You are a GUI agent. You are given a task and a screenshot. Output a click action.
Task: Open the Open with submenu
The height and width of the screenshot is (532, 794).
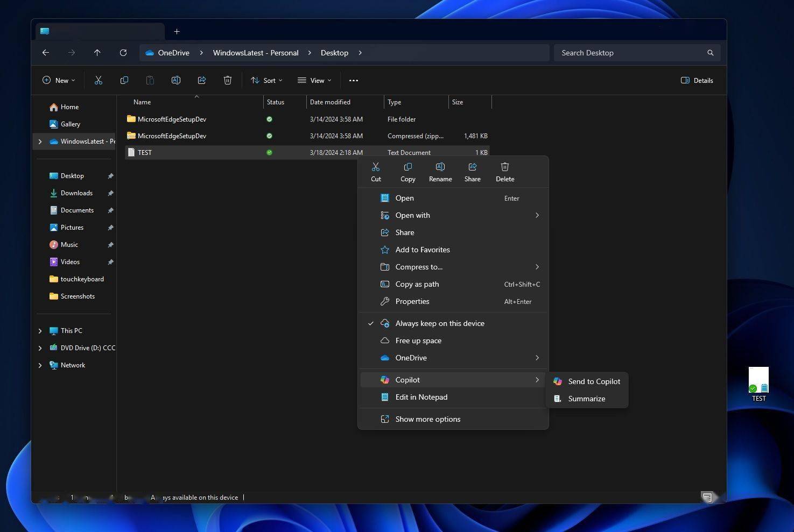[x=453, y=215]
